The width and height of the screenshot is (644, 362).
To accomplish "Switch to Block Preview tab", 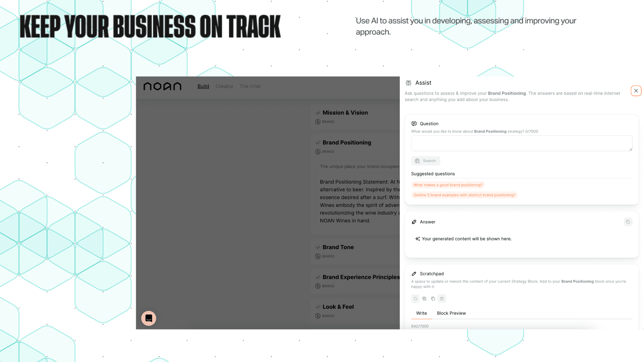I will click(451, 313).
